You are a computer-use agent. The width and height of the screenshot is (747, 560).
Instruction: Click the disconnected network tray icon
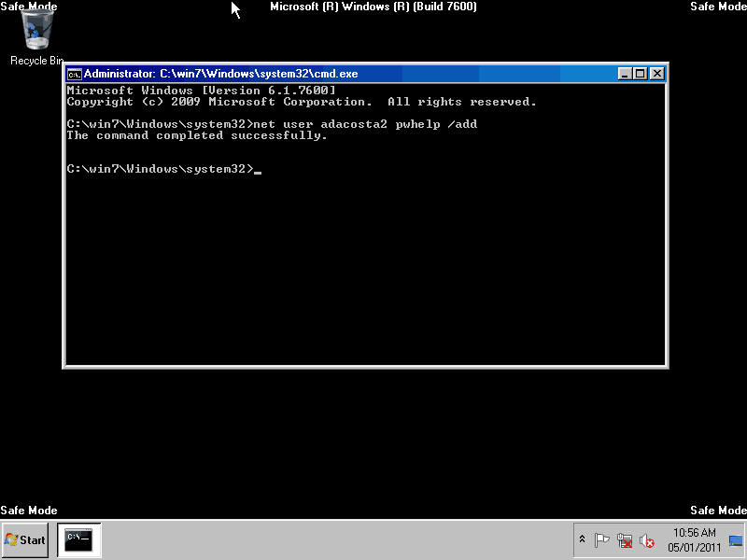pyautogui.click(x=625, y=540)
